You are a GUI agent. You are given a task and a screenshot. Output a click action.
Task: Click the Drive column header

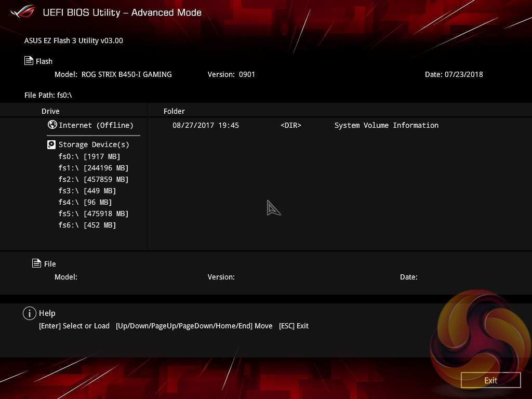(x=50, y=111)
